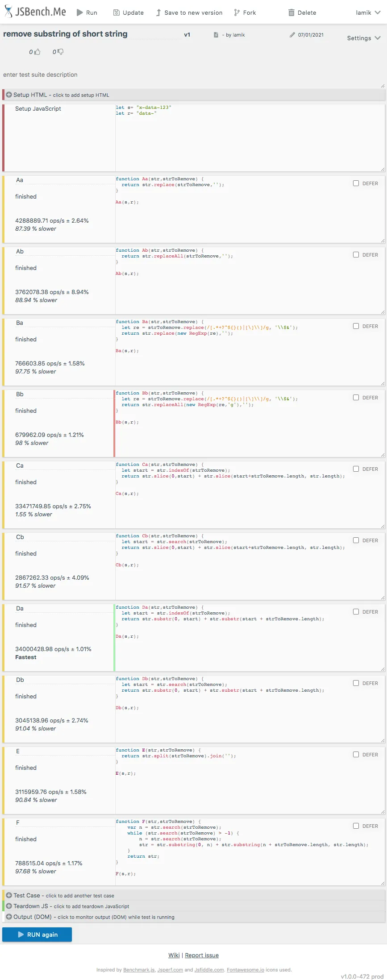The width and height of the screenshot is (387, 980).
Task: Click the test suite description field
Action: [192, 75]
